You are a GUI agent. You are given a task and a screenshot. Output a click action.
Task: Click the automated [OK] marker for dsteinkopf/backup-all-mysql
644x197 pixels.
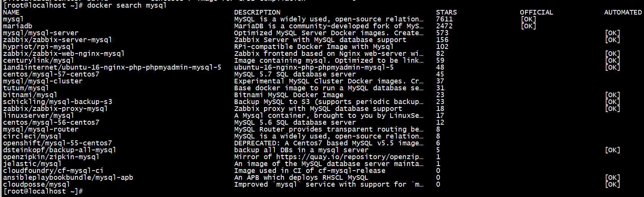coord(612,150)
